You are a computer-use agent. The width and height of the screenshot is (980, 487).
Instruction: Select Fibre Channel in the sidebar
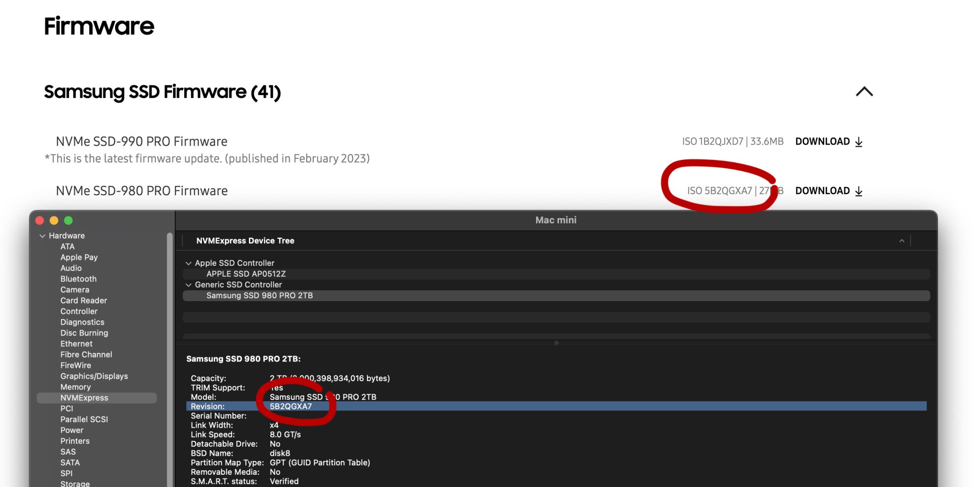click(x=86, y=355)
